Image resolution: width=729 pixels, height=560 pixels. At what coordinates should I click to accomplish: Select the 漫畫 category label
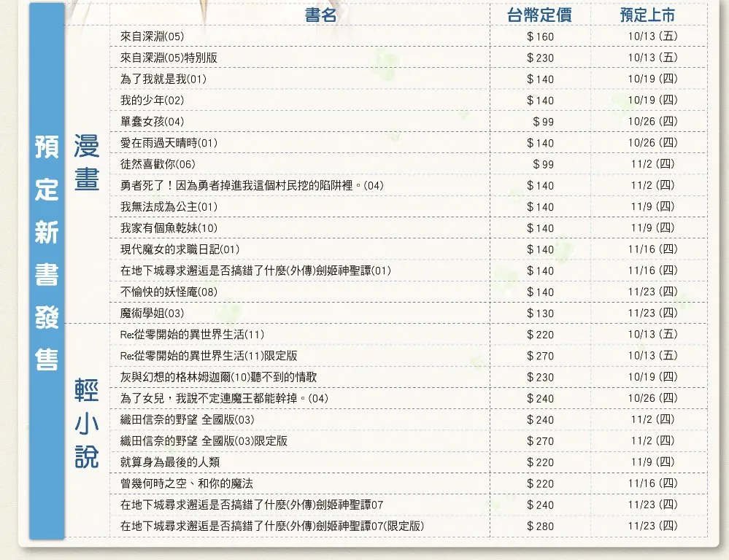(87, 162)
